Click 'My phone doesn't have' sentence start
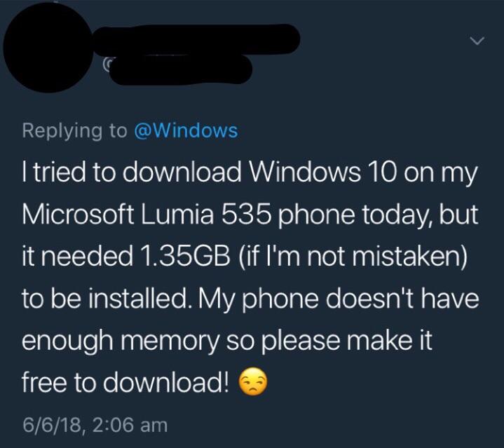 tap(339, 299)
